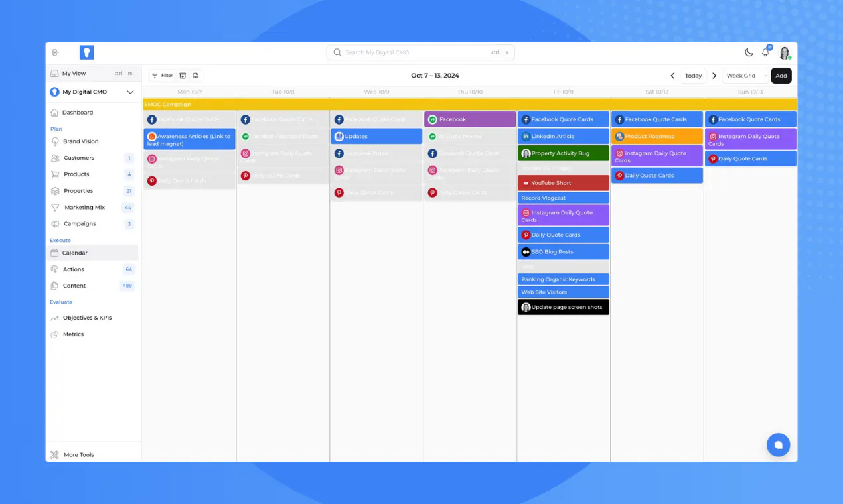Open the Updates event on Wednesday
Screen dimensions: 843x504
tap(376, 137)
